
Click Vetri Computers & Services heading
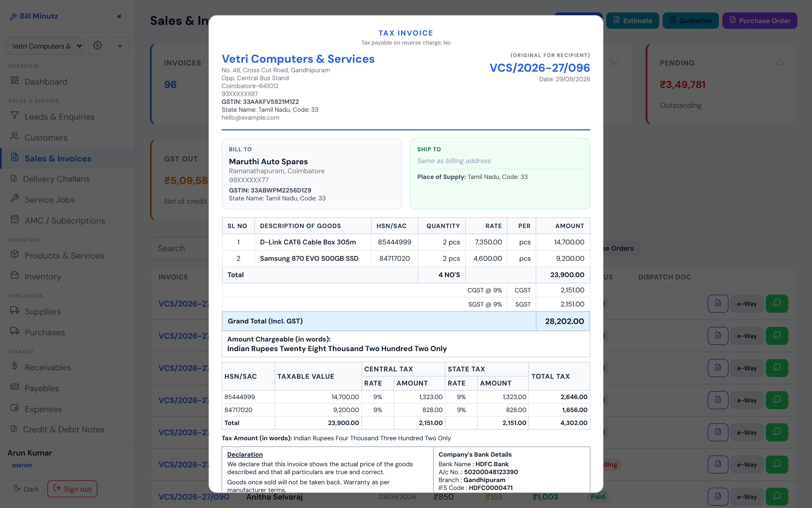[x=298, y=59]
